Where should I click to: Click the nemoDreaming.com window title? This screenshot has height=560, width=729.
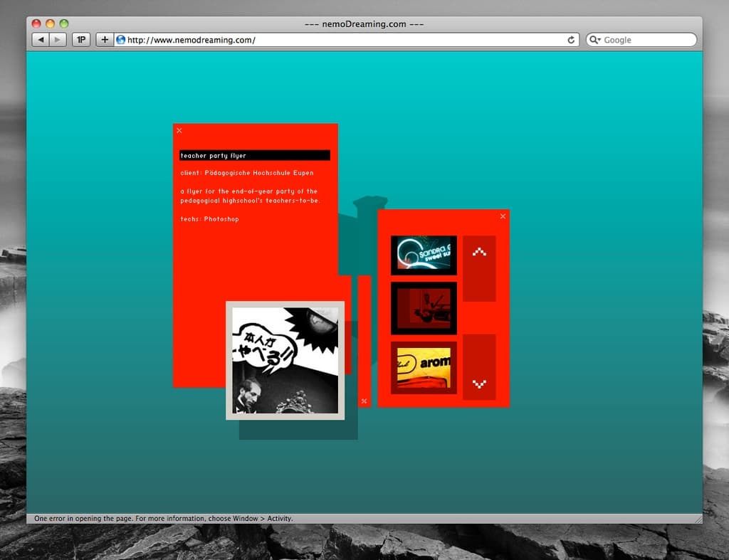click(x=364, y=23)
